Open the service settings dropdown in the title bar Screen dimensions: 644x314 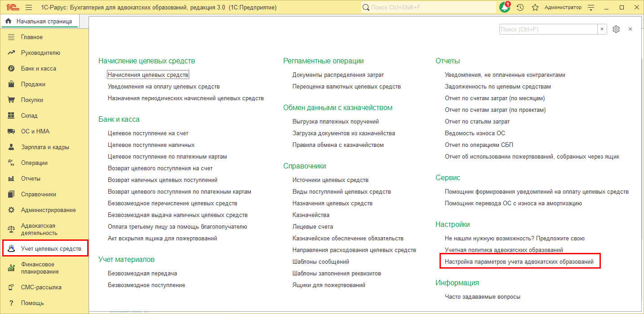click(x=591, y=8)
